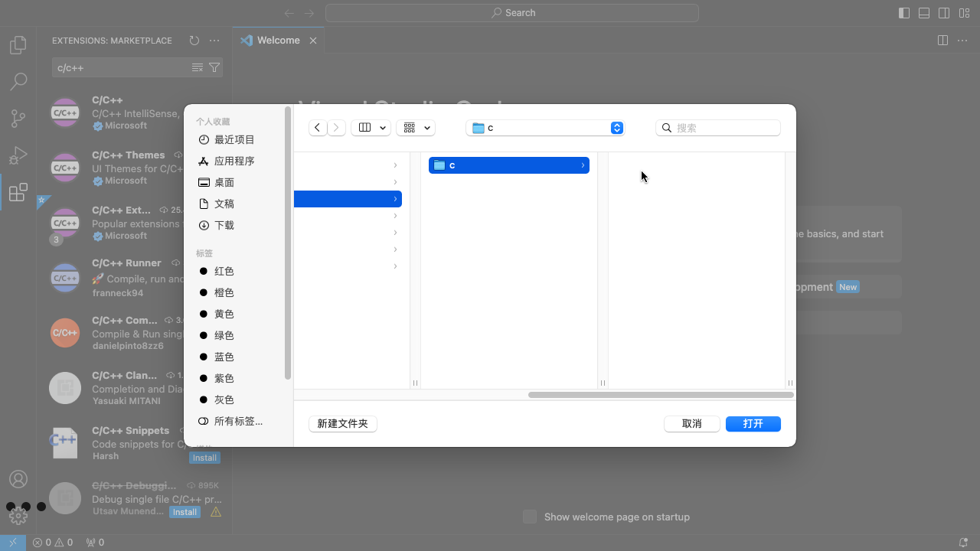Install the C/C++ Debugging extension
The width and height of the screenshot is (980, 551).
(x=185, y=512)
